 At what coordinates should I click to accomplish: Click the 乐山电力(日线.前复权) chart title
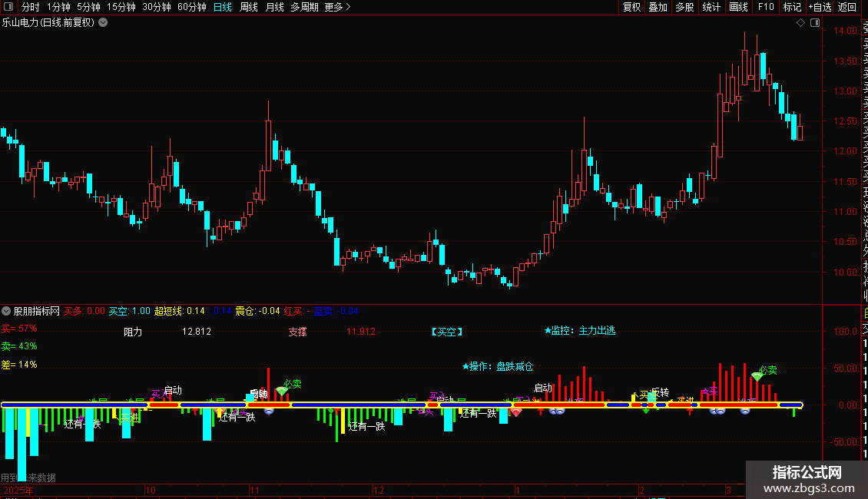click(48, 23)
